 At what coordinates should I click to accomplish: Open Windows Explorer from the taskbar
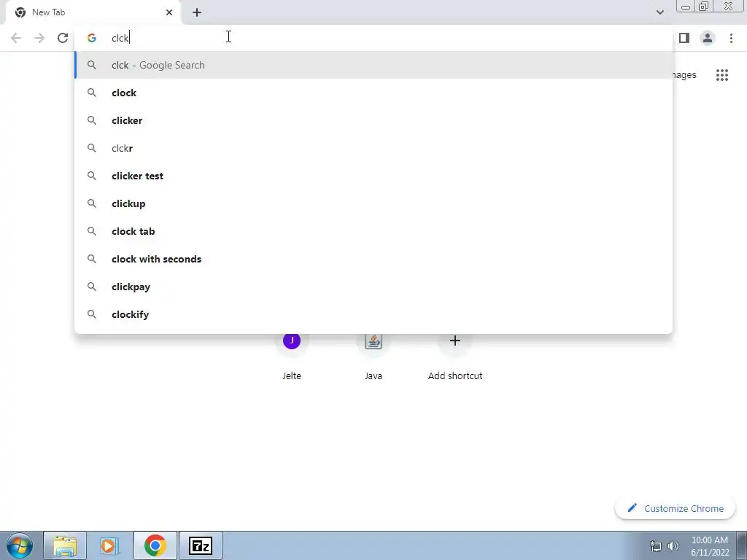(65, 545)
